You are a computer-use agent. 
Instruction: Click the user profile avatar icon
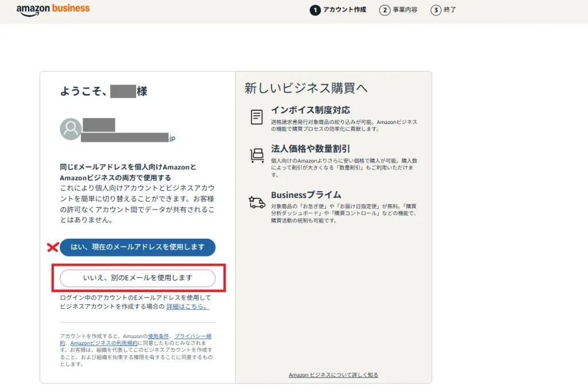[x=71, y=129]
